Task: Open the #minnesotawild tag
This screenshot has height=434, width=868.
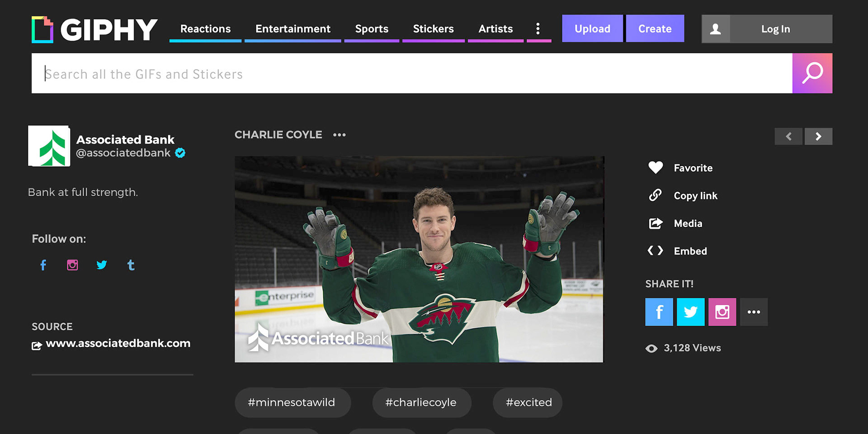Action: click(x=292, y=402)
